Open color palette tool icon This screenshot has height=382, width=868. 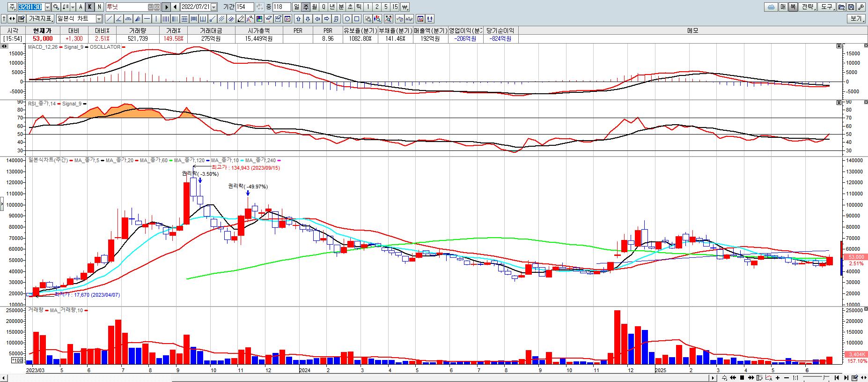259,19
